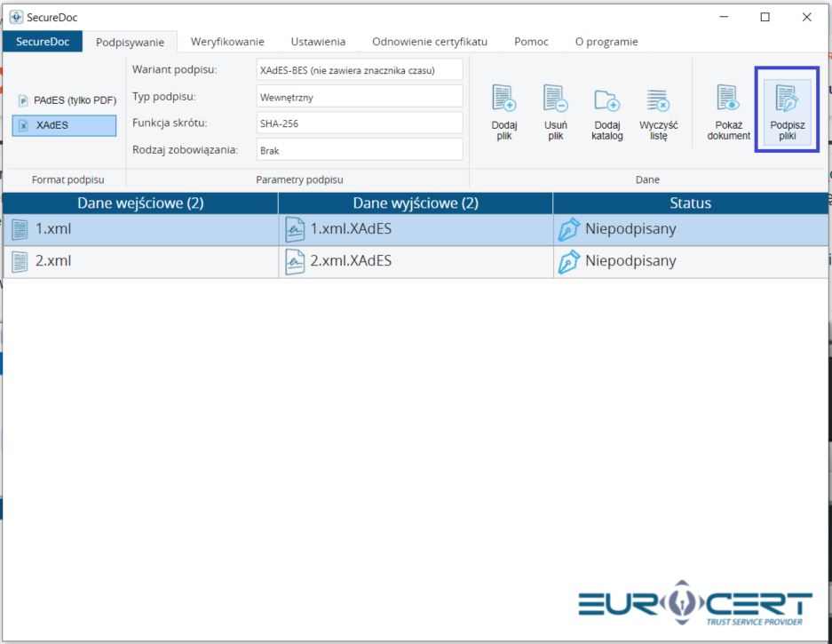Open the Funkcja skrótu SHA-256 dropdown

[360, 123]
